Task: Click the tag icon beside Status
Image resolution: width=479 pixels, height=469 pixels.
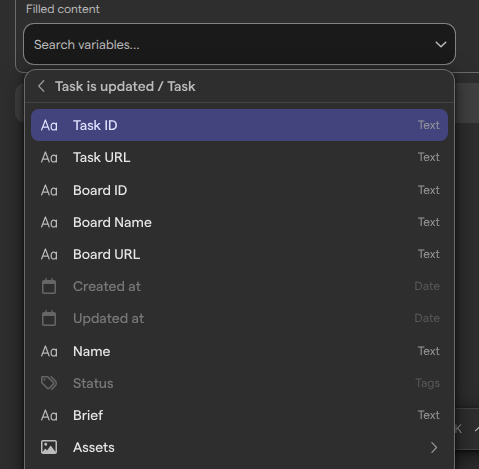Action: point(49,383)
